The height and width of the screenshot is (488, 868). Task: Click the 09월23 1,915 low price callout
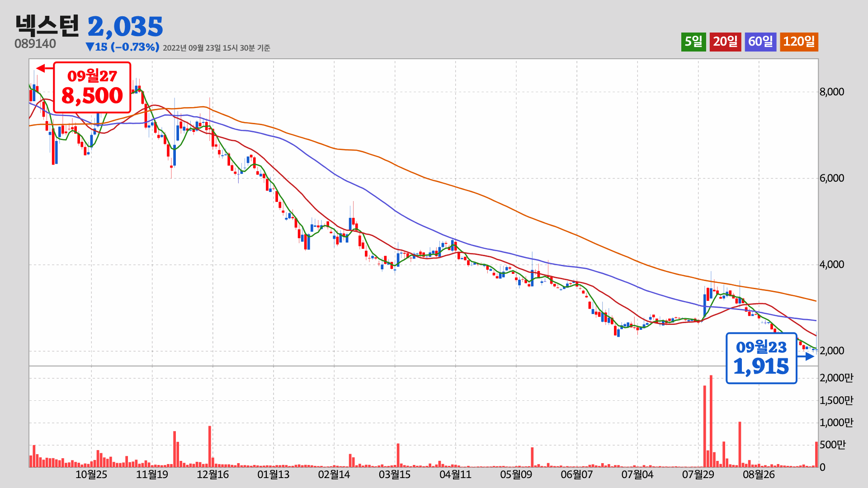tap(761, 358)
